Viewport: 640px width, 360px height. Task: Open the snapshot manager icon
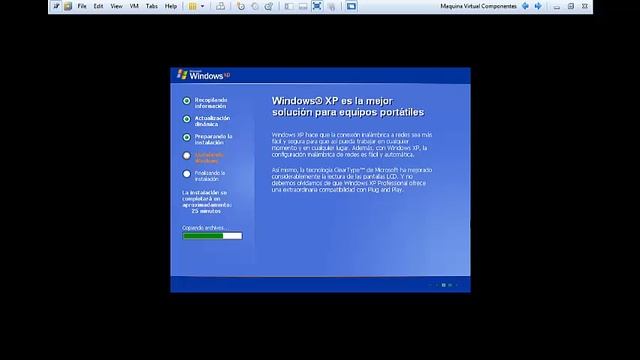click(x=269, y=6)
